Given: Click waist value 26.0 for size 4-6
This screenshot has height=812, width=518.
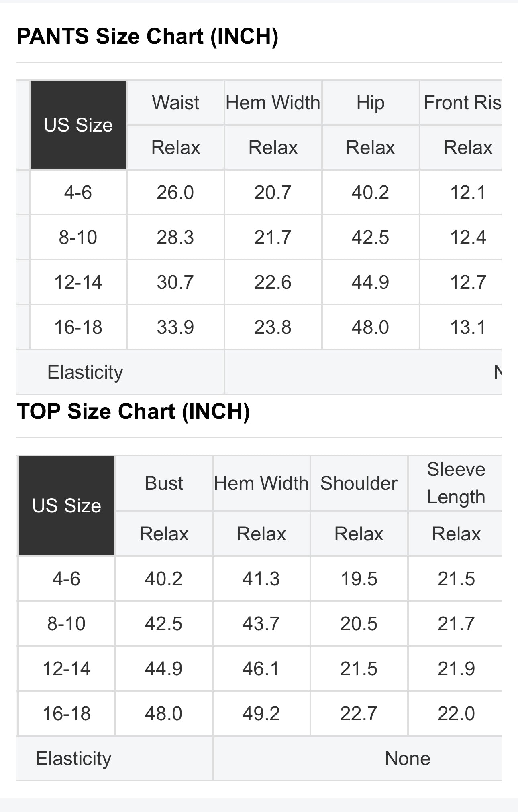Looking at the screenshot, I should coord(175,193).
